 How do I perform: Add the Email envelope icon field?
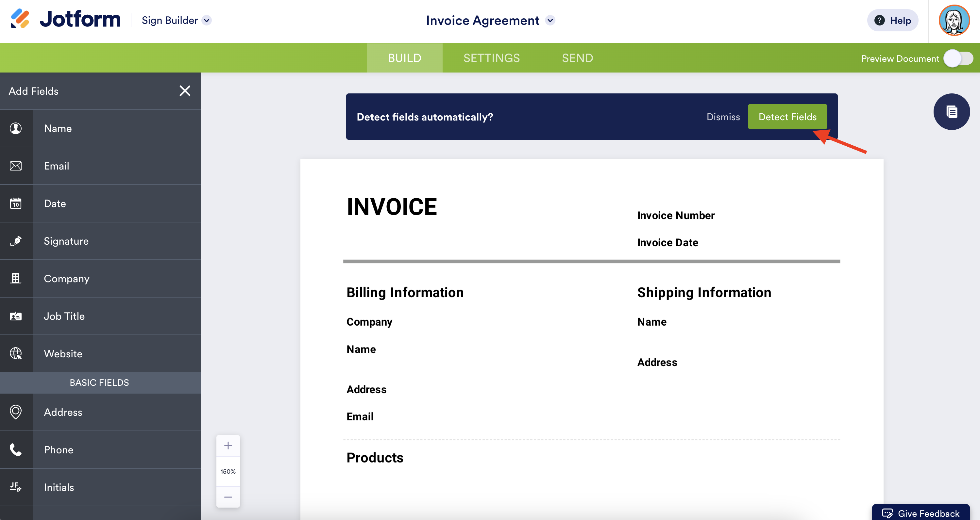click(16, 166)
